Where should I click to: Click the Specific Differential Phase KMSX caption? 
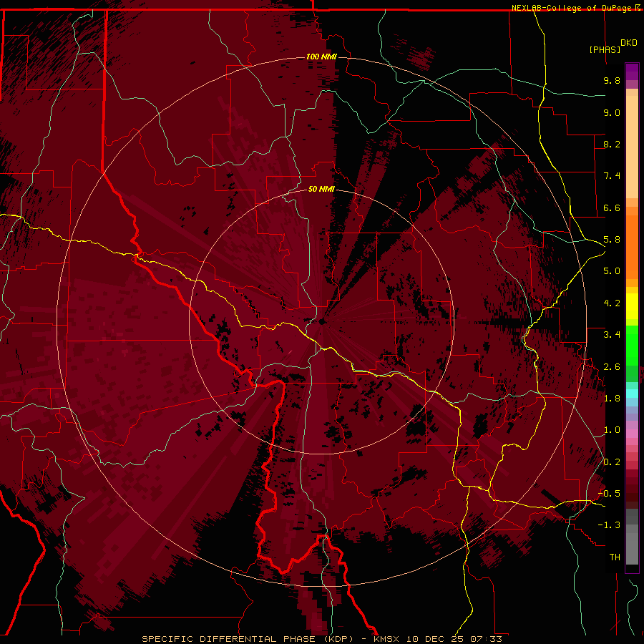click(x=322, y=639)
